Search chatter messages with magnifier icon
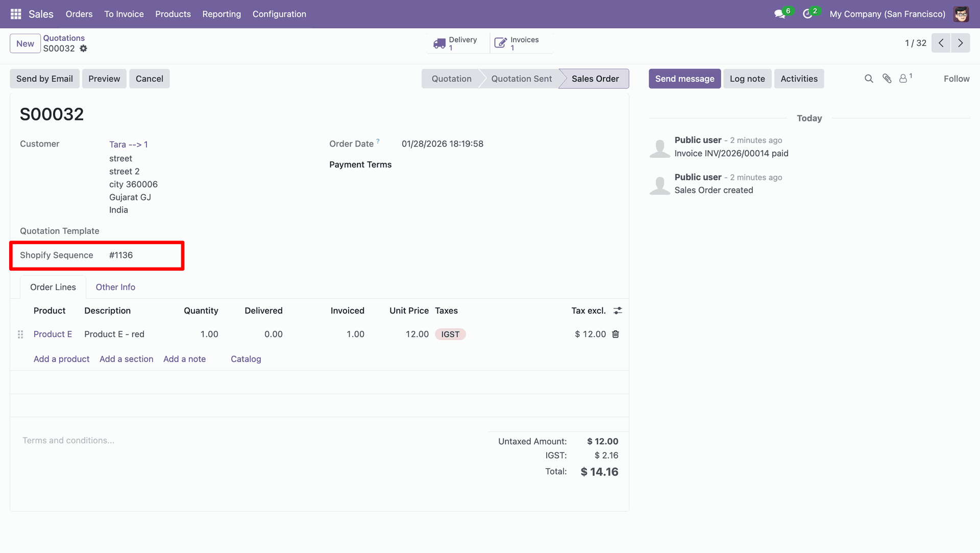 (869, 79)
